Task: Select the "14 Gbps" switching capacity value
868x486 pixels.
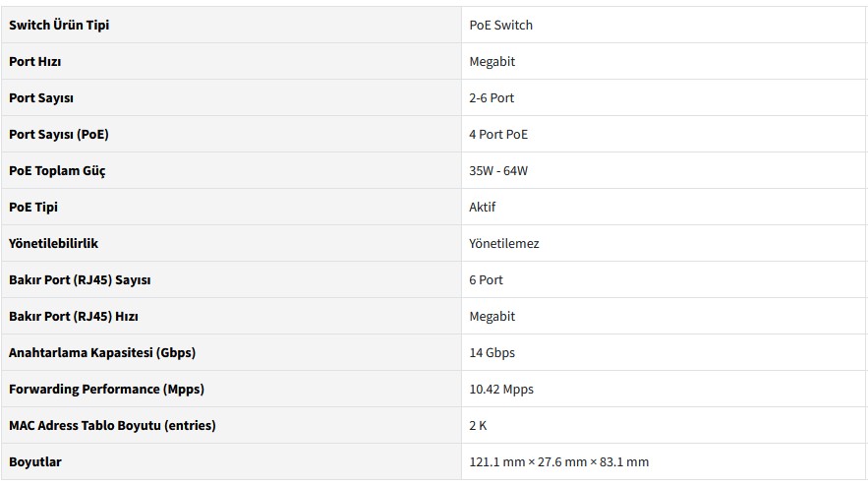Action: (492, 352)
